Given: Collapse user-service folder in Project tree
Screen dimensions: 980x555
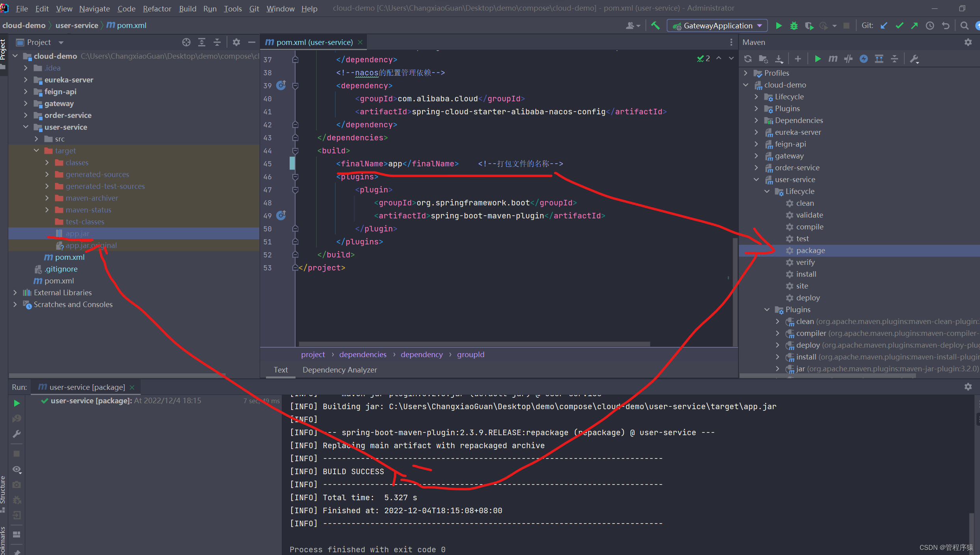Looking at the screenshot, I should coord(26,127).
